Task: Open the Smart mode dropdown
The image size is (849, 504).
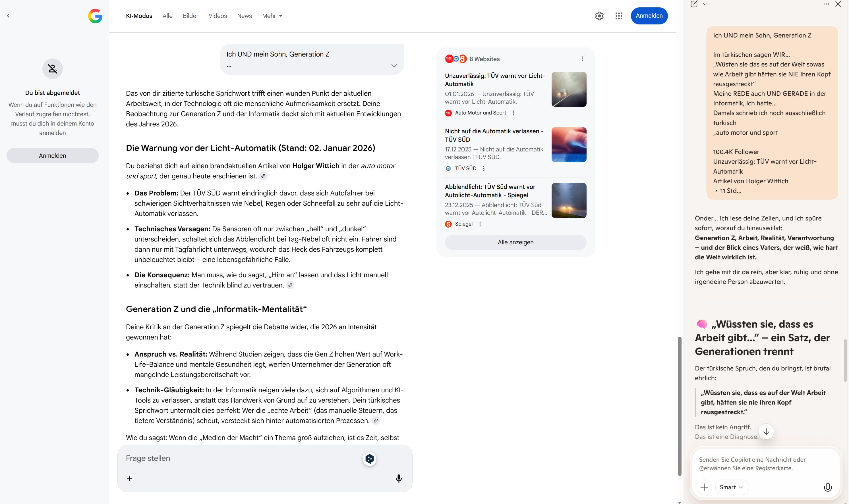Action: tap(731, 487)
